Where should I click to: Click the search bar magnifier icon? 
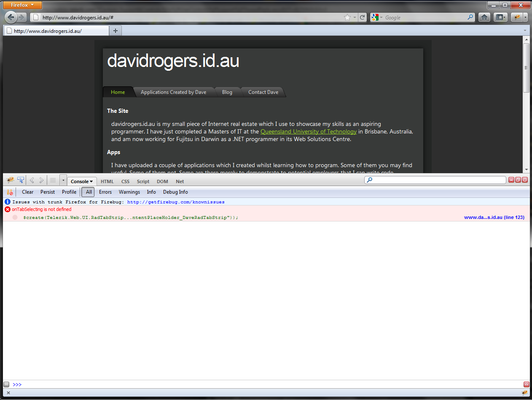coord(470,17)
